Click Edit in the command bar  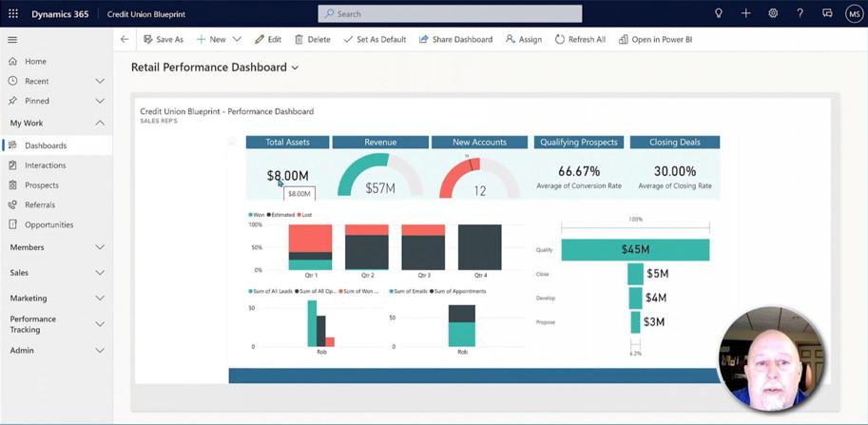click(x=268, y=39)
